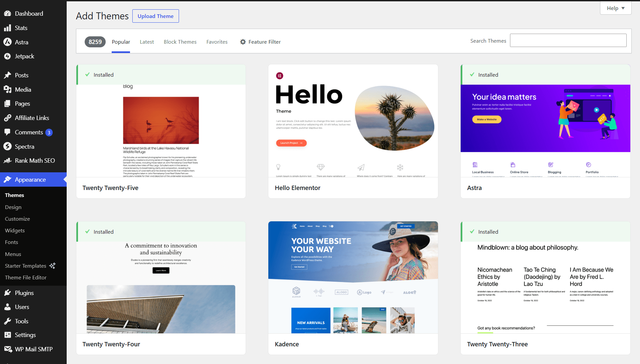
Task: Open the Fonts submenu item
Action: pos(11,242)
